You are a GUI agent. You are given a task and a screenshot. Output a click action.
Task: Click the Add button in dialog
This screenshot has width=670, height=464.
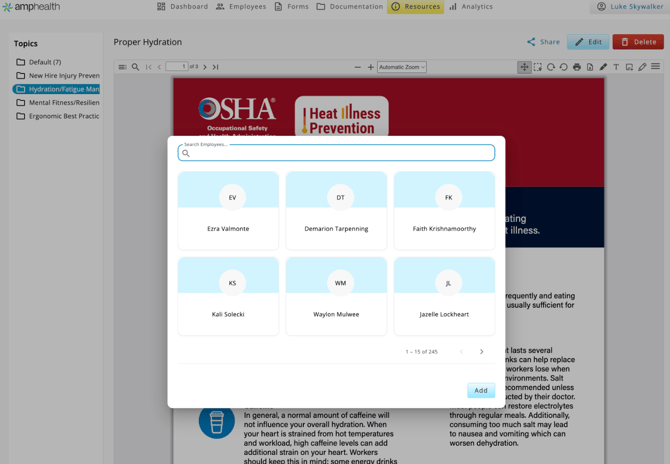tap(481, 391)
